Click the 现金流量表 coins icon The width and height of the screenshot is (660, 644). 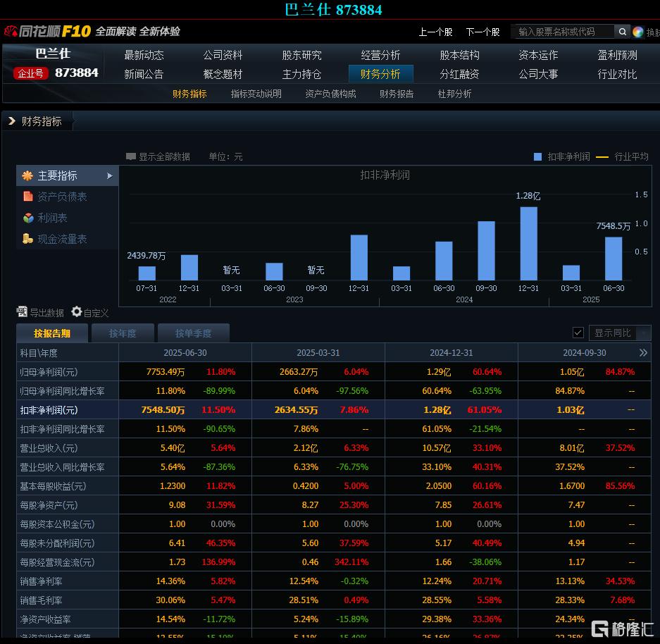[x=27, y=239]
